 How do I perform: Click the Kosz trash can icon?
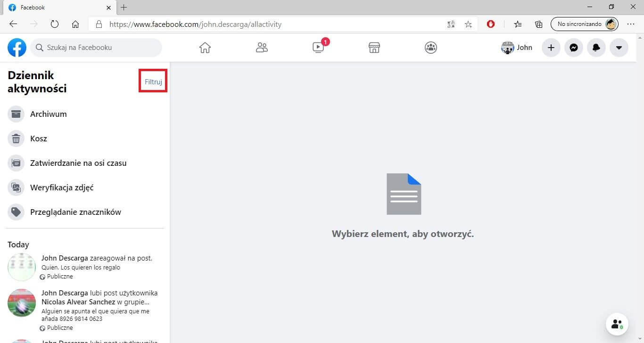(x=16, y=139)
